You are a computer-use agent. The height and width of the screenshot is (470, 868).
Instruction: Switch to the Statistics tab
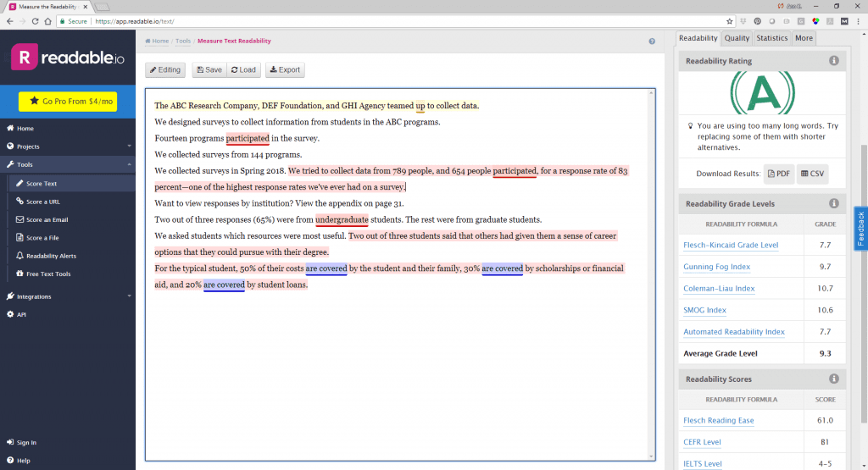coord(771,38)
